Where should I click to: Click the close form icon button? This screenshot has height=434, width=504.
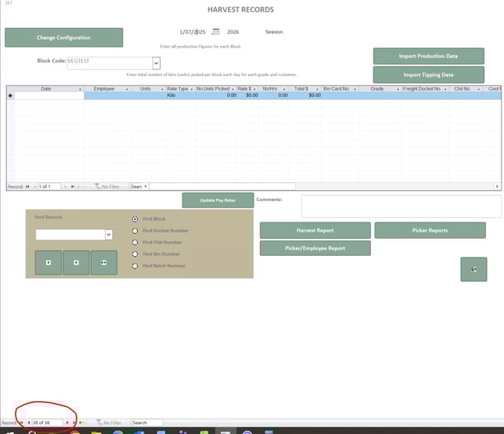click(x=474, y=269)
